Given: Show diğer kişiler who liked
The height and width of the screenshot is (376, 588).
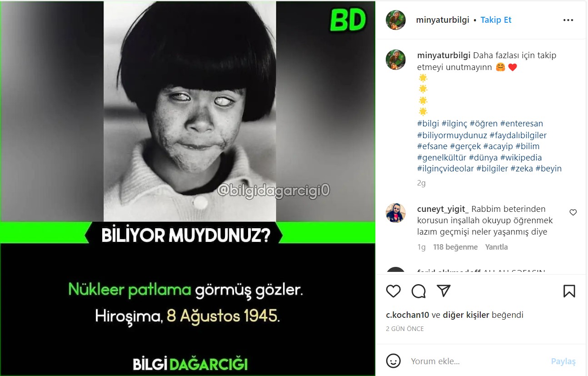Looking at the screenshot, I should pos(466,315).
